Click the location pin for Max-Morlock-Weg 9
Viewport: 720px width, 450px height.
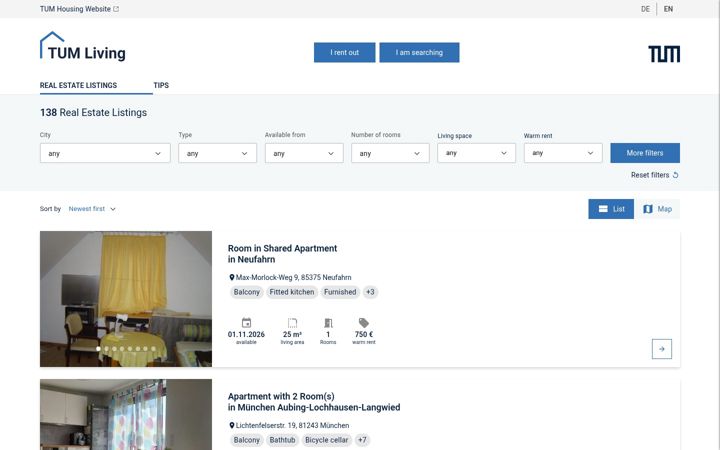[x=231, y=277]
